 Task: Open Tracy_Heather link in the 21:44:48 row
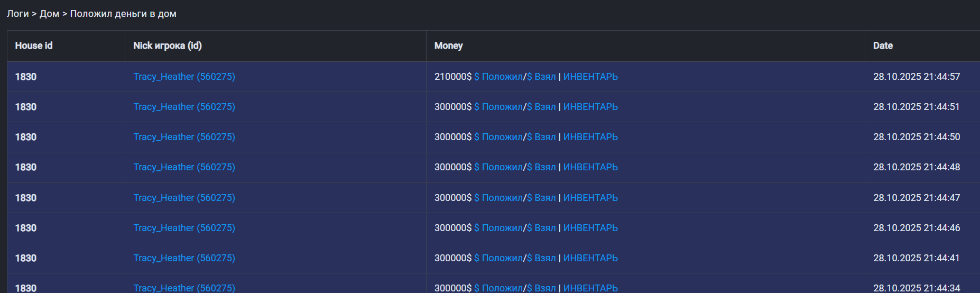[184, 167]
